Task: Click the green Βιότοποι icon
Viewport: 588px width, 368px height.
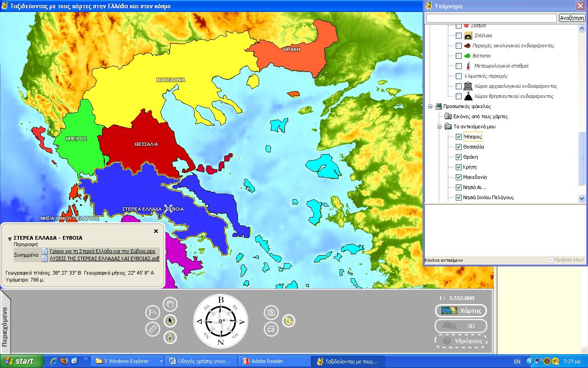Action: [467, 56]
